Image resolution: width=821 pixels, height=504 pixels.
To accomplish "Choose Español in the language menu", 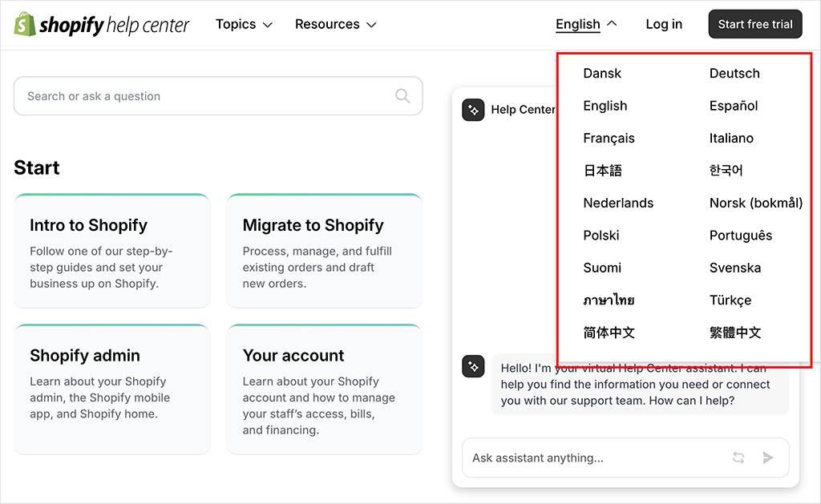I will (733, 106).
